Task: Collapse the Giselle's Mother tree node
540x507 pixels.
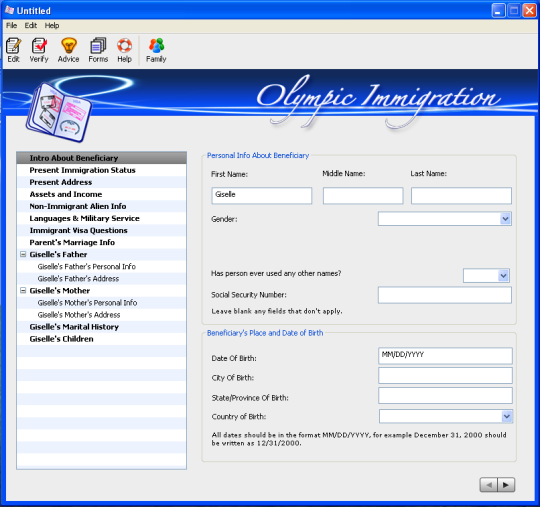Action: tap(23, 291)
